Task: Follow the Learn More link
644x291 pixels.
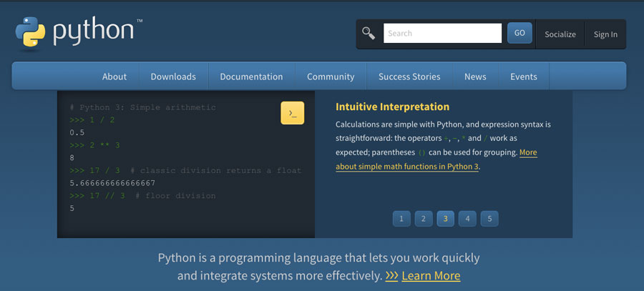Action: (x=431, y=275)
